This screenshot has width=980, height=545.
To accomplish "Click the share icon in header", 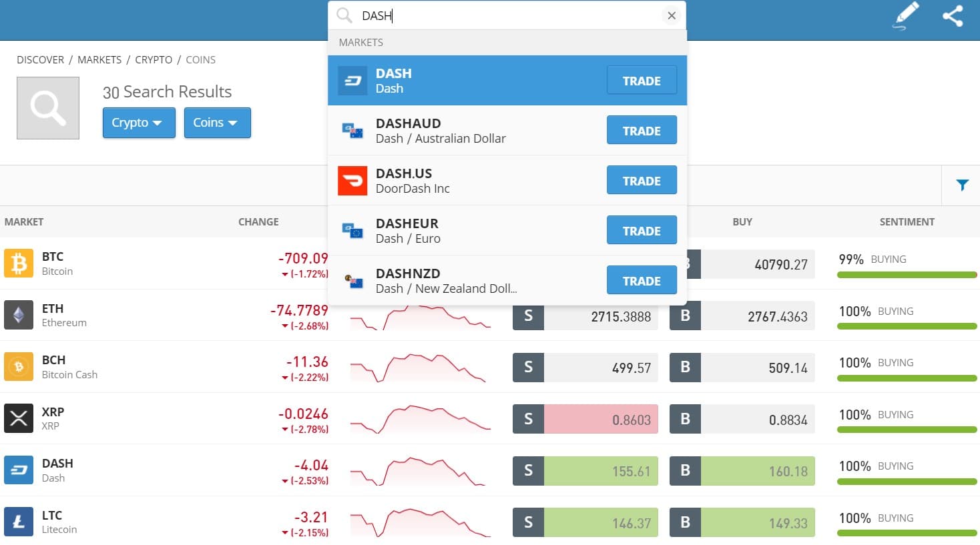I will [x=953, y=16].
